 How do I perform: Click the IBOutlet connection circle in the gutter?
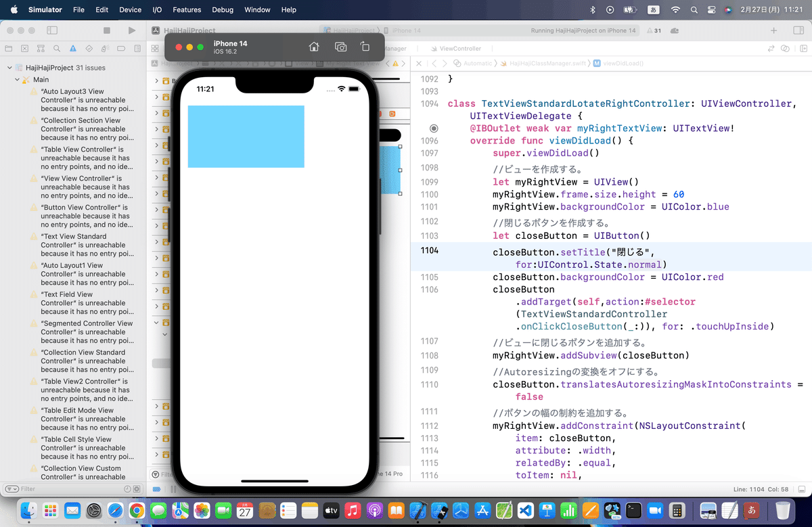tap(434, 129)
